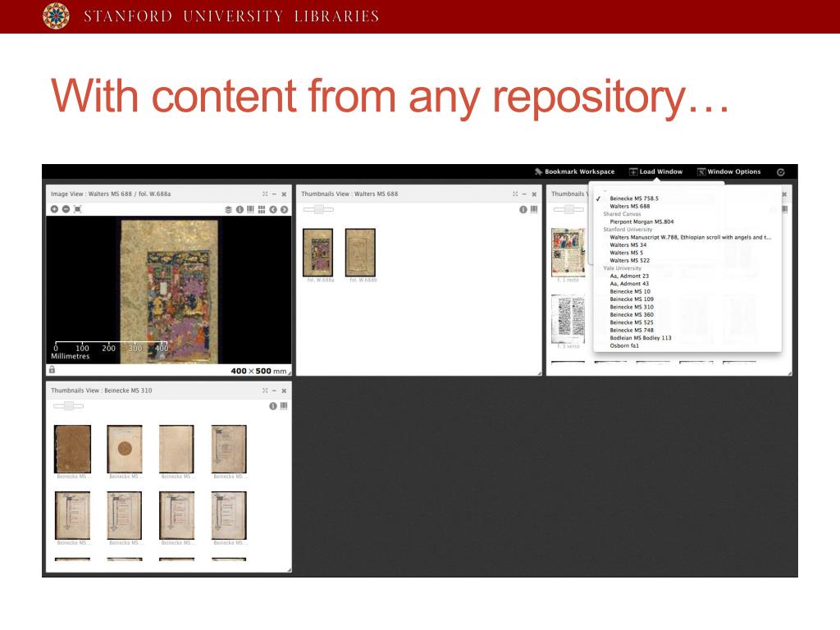The height and width of the screenshot is (630, 840).
Task: Click the info icon in the Beinecke MS 310 window
Action: tap(272, 406)
